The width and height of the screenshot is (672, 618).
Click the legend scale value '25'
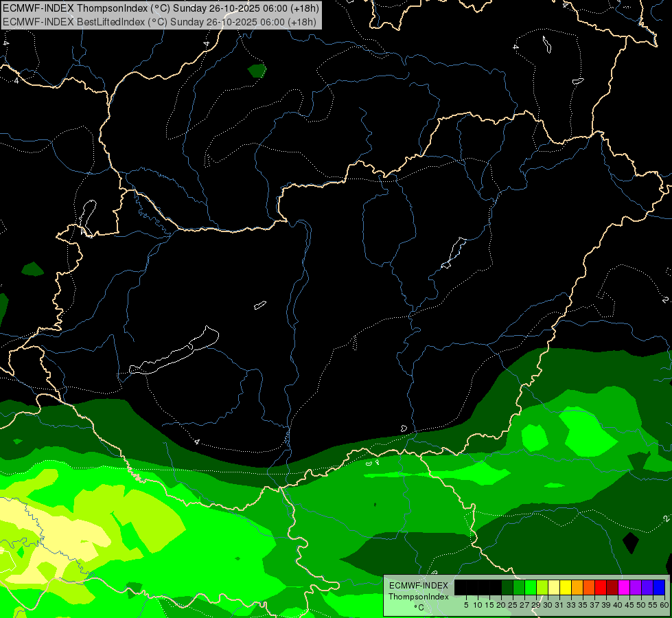click(513, 605)
